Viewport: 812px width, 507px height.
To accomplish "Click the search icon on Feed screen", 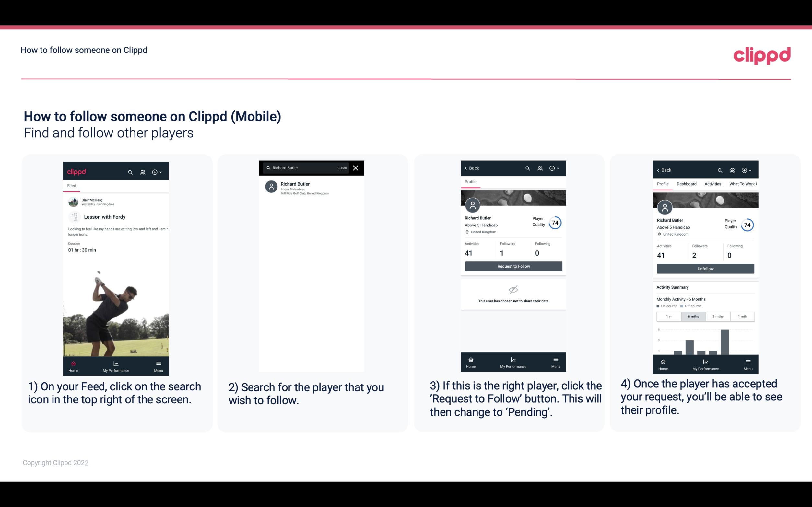I will [x=130, y=171].
